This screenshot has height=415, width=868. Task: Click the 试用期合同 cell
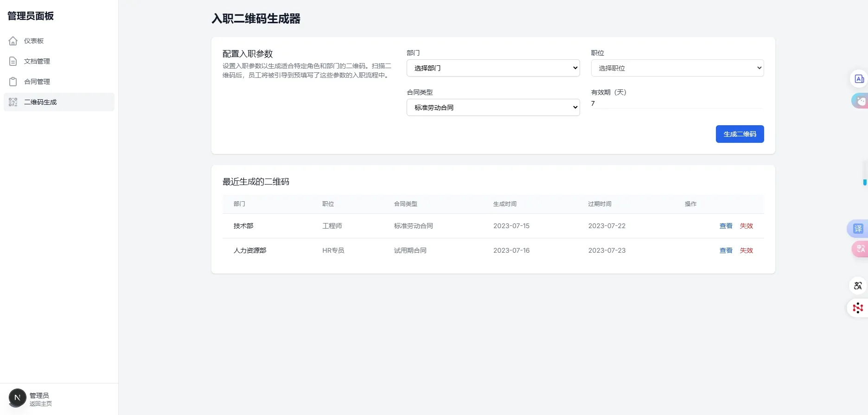[410, 250]
